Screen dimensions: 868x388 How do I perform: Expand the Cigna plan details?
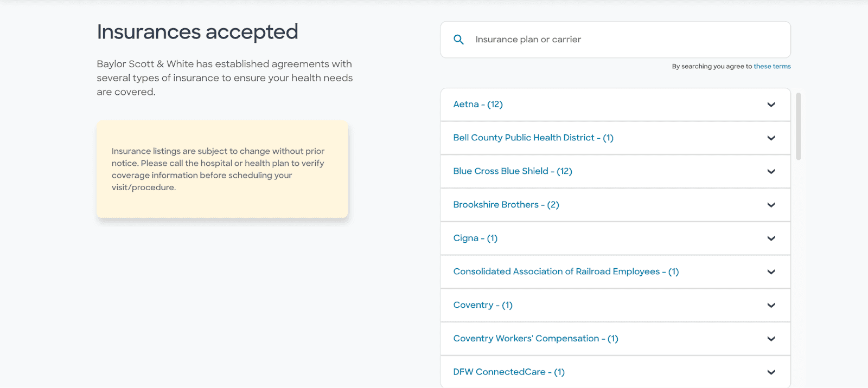tap(771, 238)
